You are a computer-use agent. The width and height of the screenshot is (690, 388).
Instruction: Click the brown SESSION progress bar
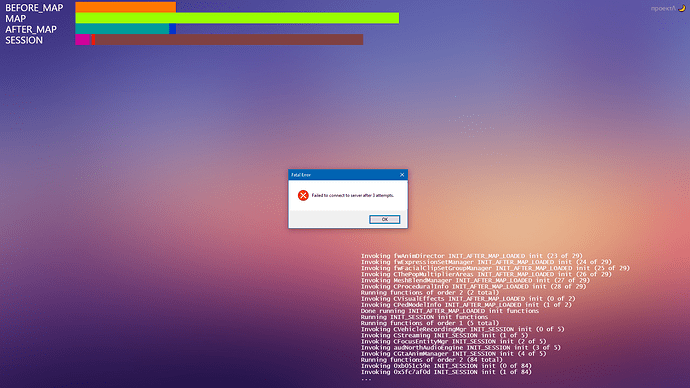pos(229,40)
